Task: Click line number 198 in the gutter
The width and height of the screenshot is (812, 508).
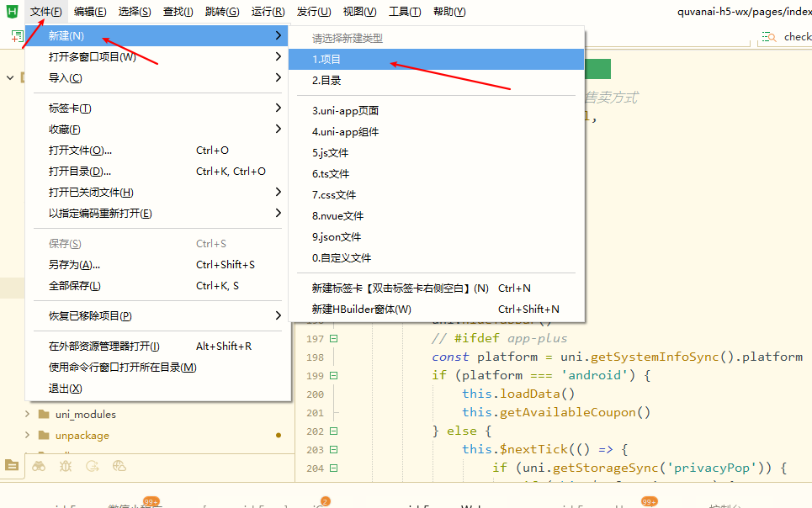Action: click(315, 357)
